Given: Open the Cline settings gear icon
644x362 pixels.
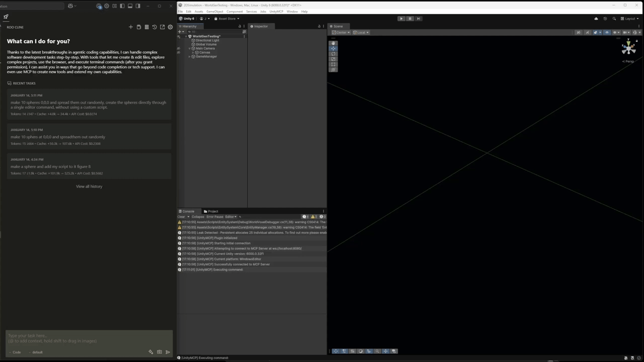Looking at the screenshot, I should [x=170, y=27].
